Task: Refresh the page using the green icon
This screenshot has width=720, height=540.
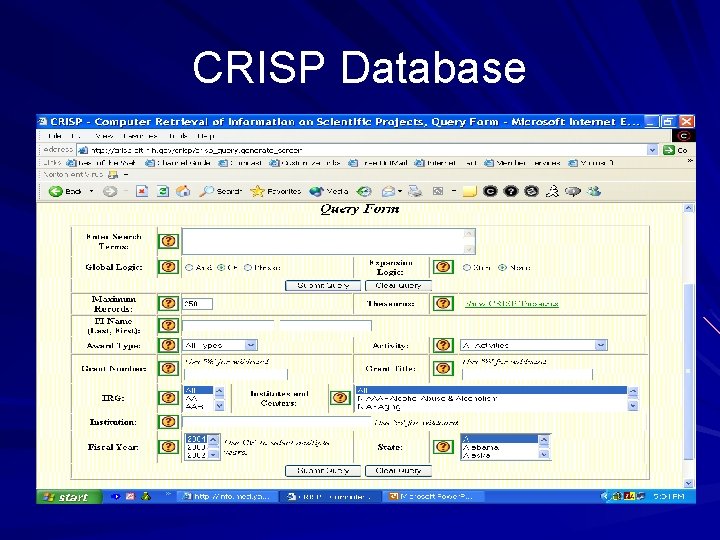Action: pyautogui.click(x=163, y=191)
